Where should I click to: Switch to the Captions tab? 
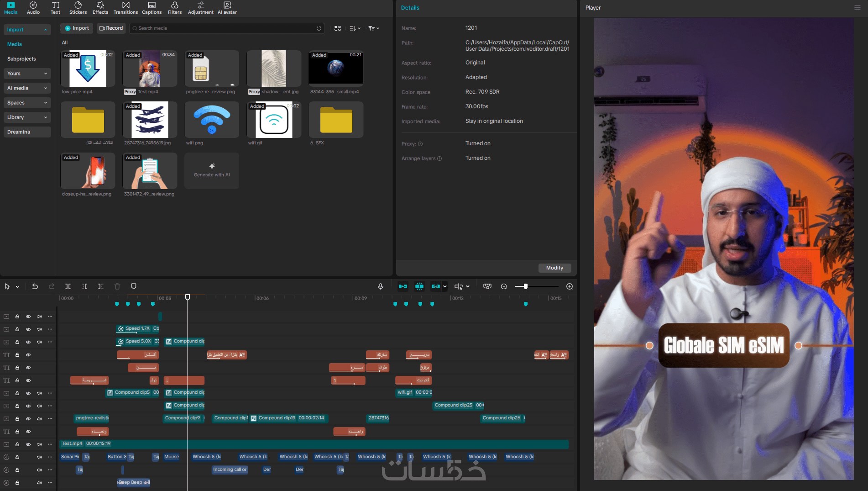pos(152,8)
